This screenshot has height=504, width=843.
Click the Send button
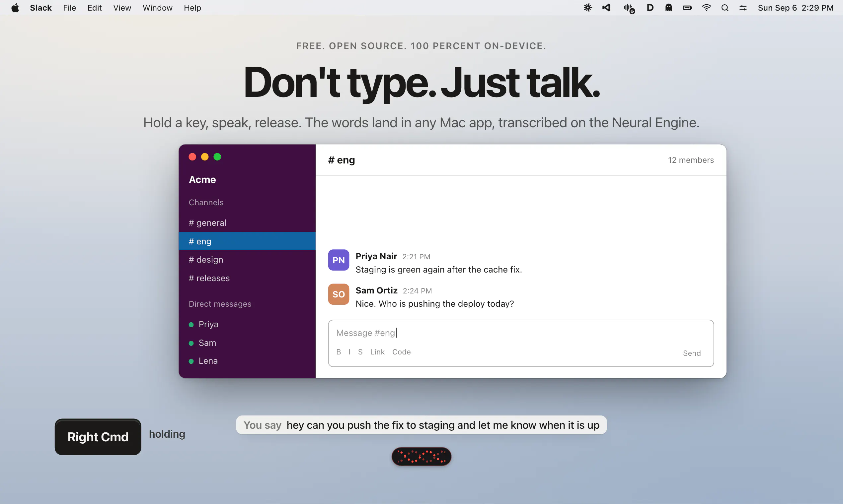pyautogui.click(x=692, y=353)
